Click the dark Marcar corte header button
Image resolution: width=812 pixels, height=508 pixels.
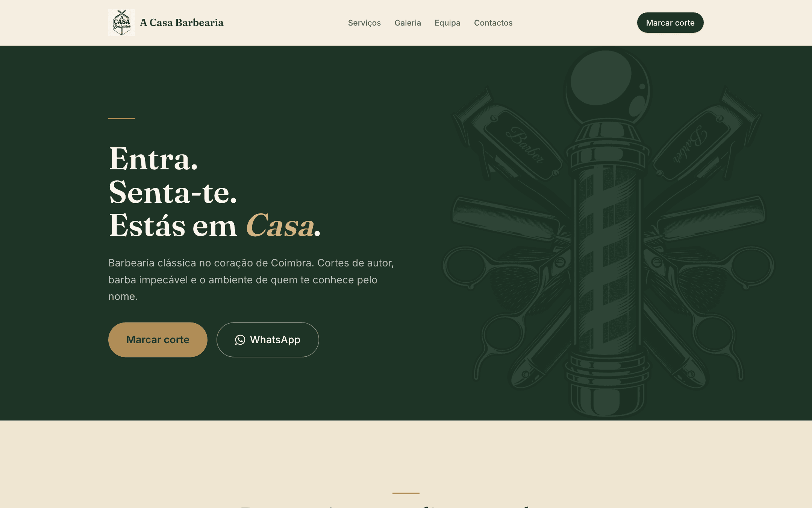click(x=670, y=23)
